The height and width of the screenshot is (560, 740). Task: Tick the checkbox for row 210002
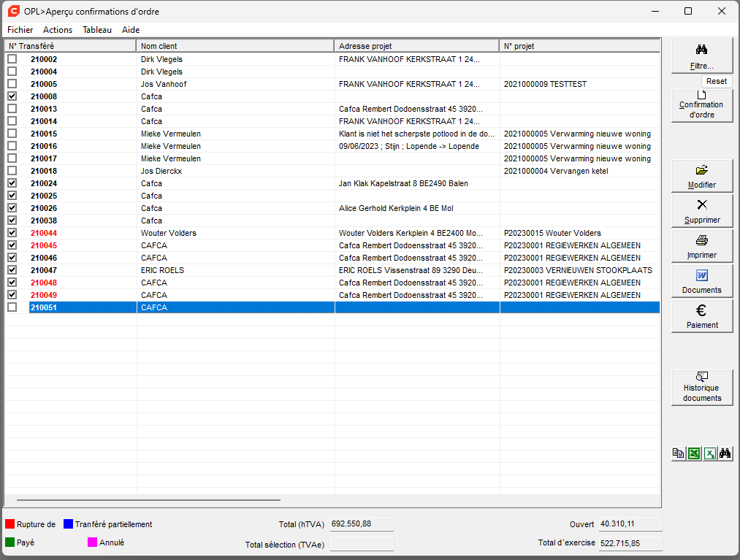(x=12, y=59)
